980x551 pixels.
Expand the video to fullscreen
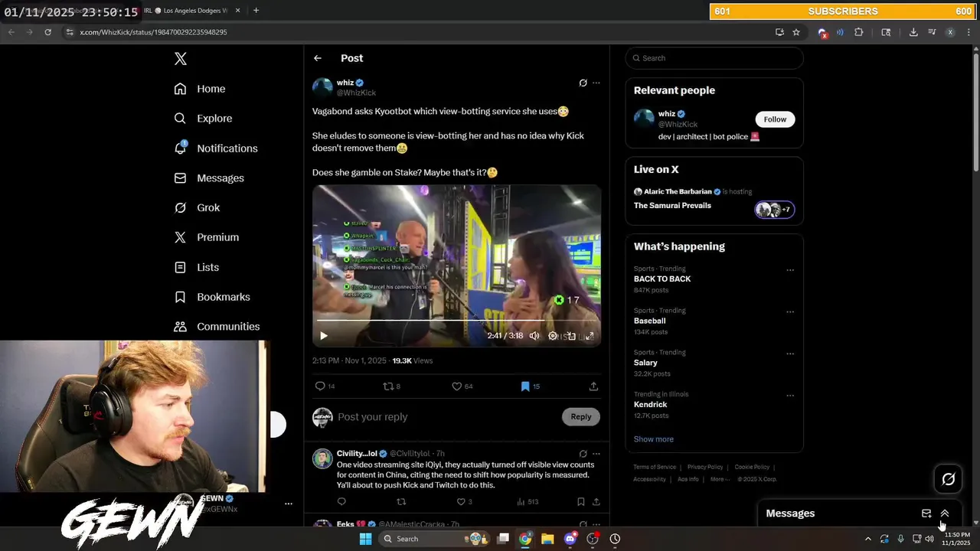pyautogui.click(x=590, y=336)
